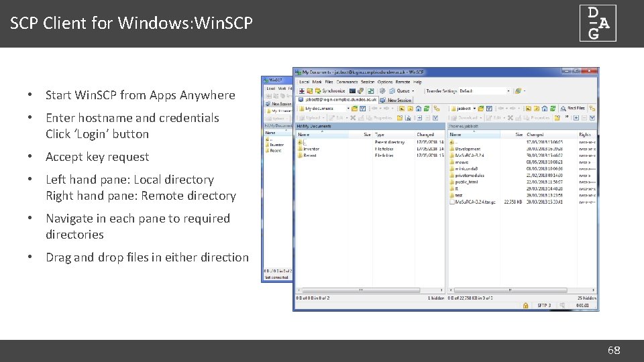This screenshot has width=644, height=362.
Task: Click the remote pane filter icon
Action: pos(489,109)
